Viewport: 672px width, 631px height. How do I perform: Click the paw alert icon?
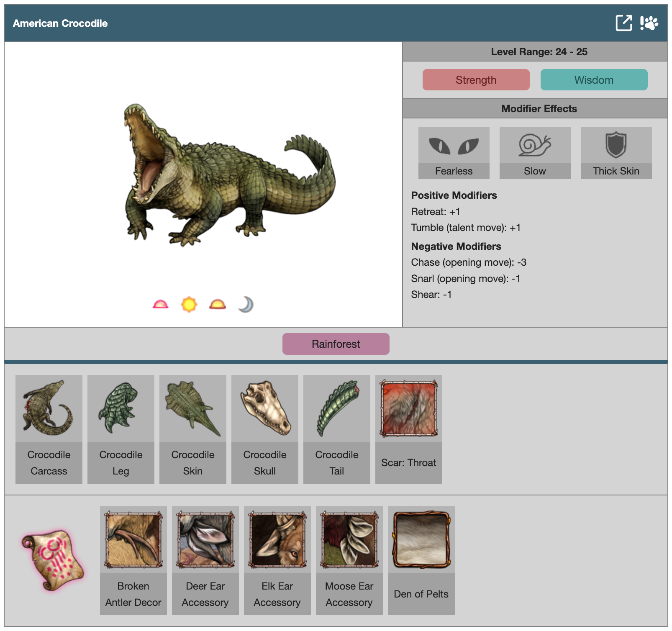(x=649, y=23)
